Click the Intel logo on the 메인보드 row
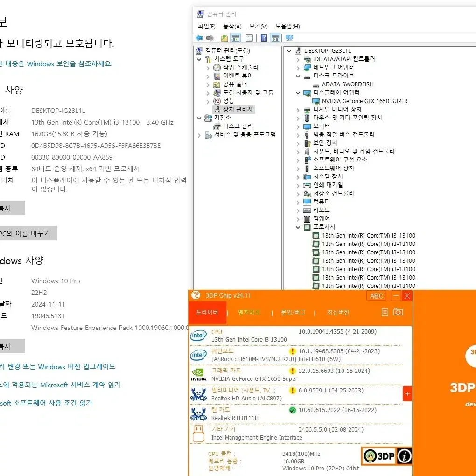The image size is (476, 476). point(198,355)
